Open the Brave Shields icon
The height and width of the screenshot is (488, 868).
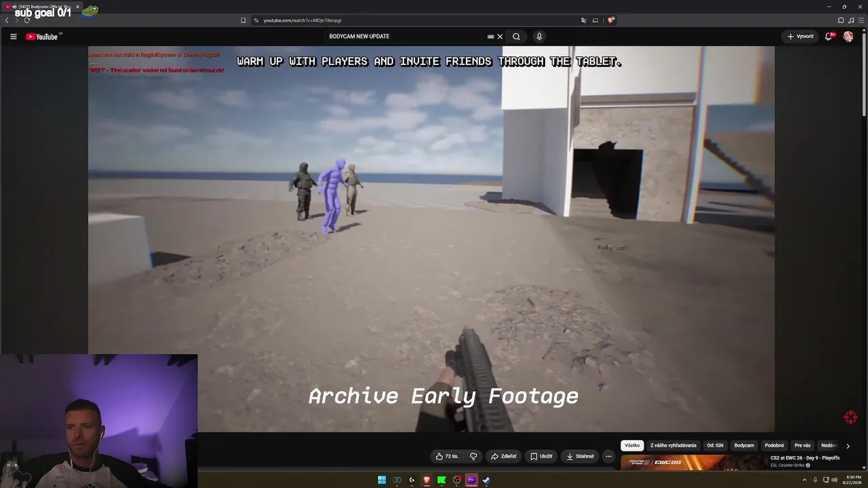610,20
